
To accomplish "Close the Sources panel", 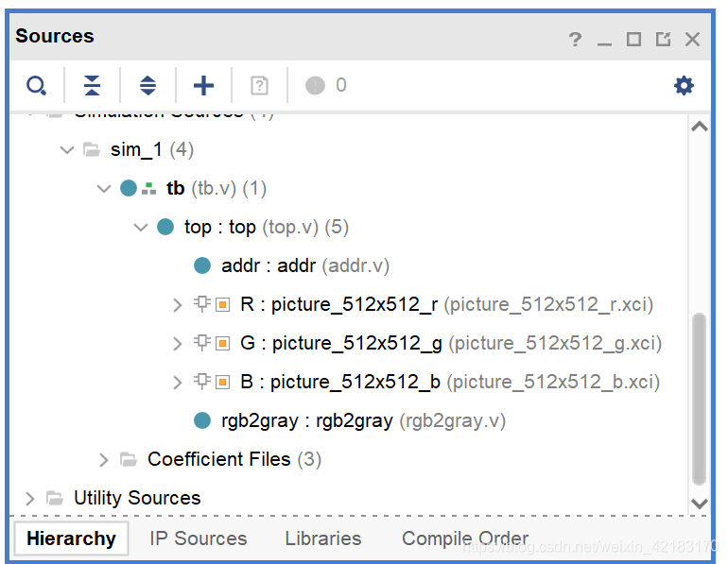I will coord(692,39).
